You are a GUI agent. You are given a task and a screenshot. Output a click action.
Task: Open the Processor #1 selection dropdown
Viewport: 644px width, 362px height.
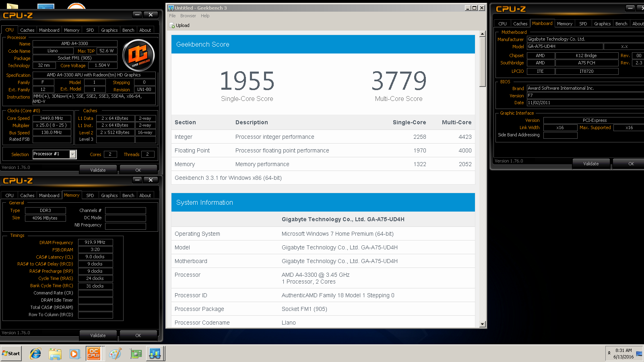tap(73, 154)
